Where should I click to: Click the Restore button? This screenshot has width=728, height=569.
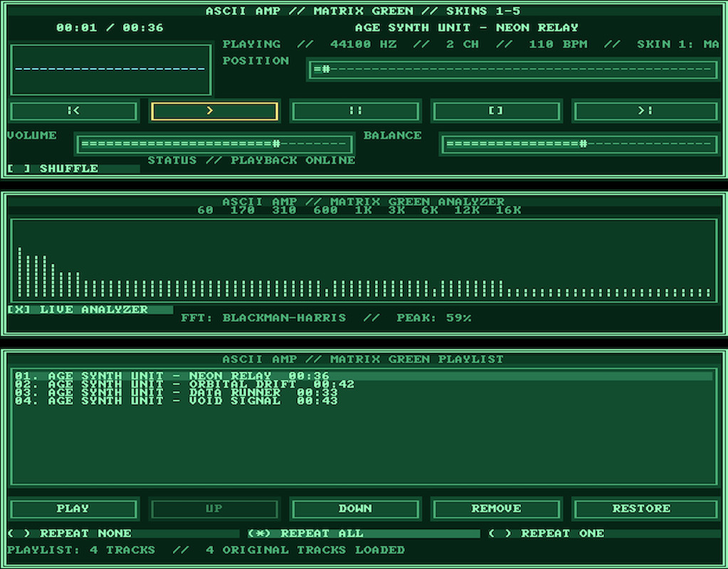[646, 509]
